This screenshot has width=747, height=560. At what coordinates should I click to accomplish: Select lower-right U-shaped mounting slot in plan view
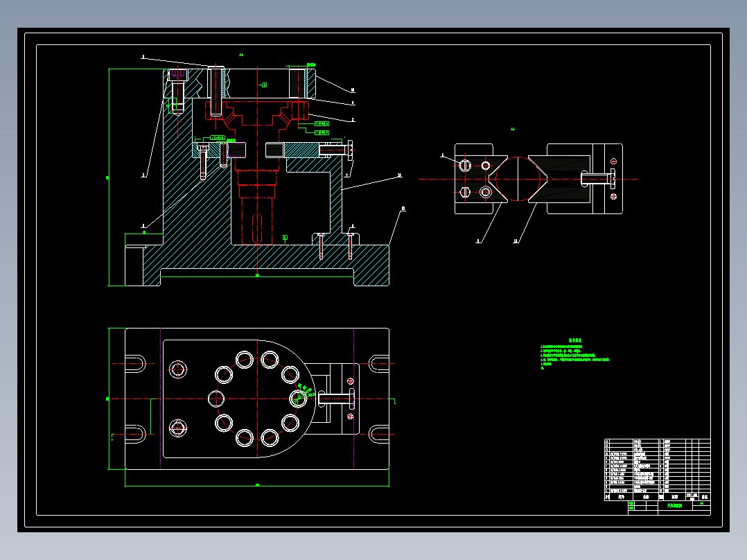tap(379, 434)
